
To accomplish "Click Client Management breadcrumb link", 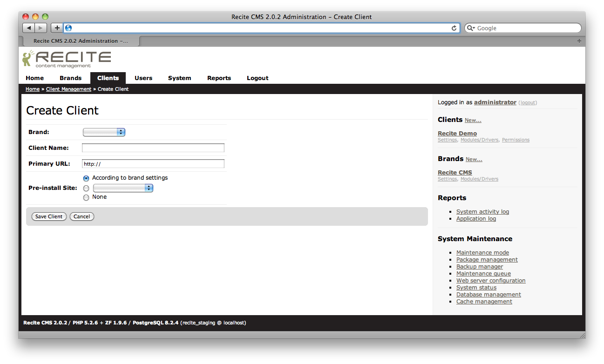I will [68, 89].
